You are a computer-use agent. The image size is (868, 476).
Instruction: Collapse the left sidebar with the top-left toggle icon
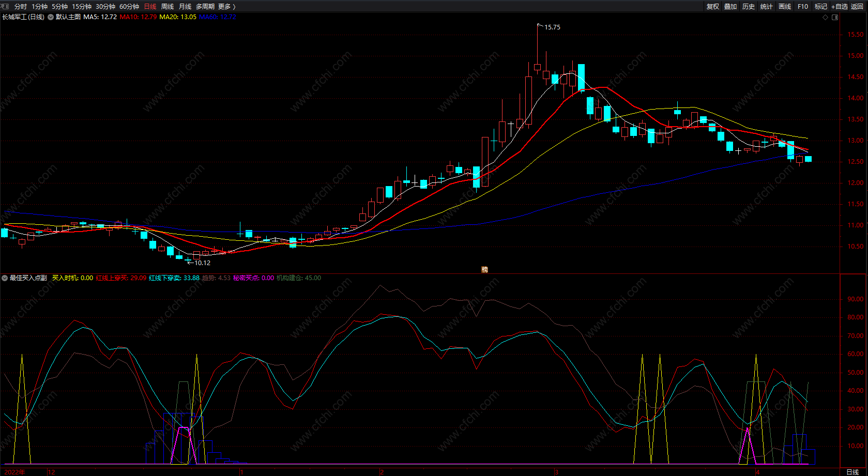(x=6, y=6)
